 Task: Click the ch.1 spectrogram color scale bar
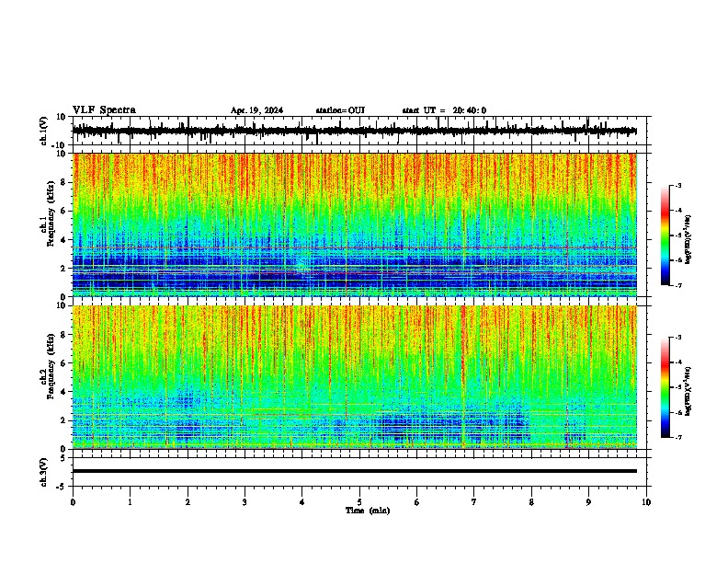pos(665,236)
